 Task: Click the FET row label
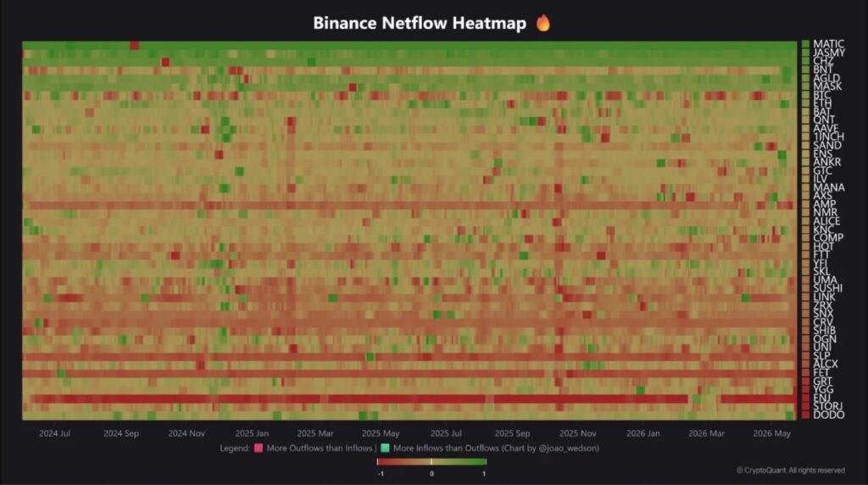coord(821,372)
